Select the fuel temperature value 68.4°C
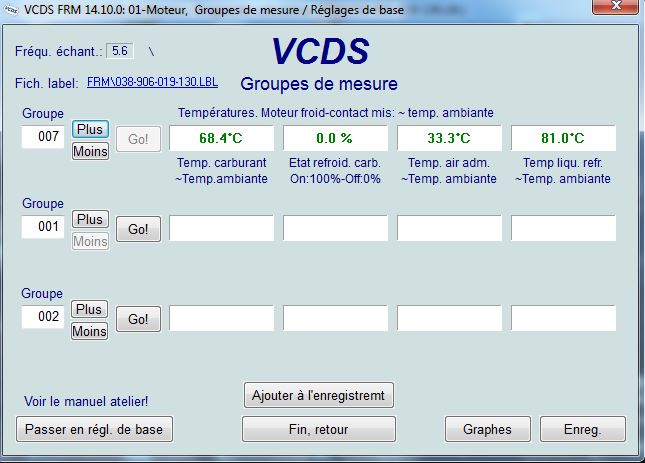The height and width of the screenshot is (463, 645). pos(221,138)
